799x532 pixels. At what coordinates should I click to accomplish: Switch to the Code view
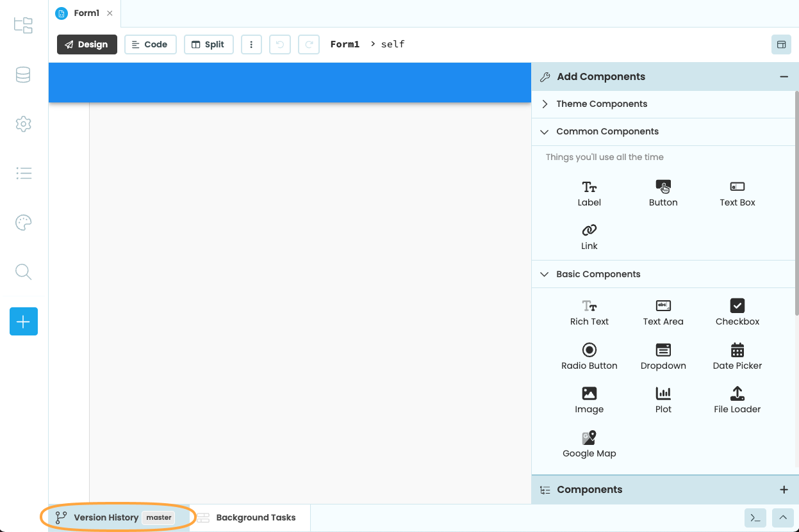(x=150, y=44)
